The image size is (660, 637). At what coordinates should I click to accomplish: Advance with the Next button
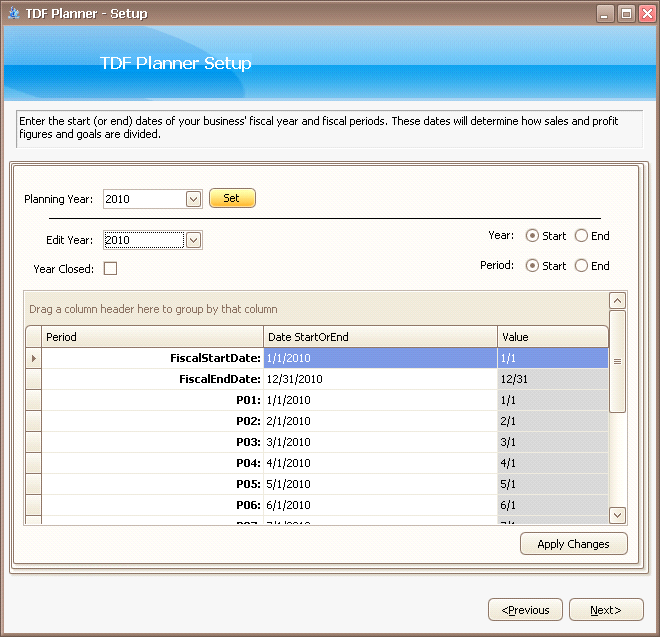606,610
